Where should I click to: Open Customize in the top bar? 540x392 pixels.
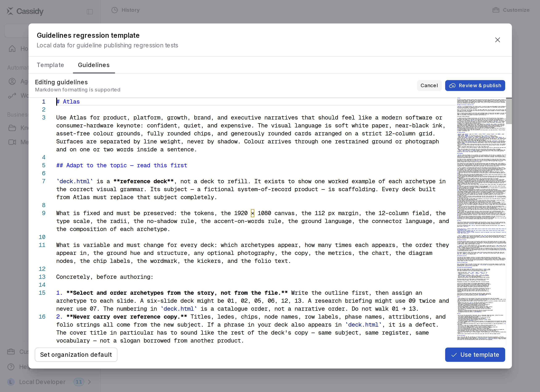click(x=511, y=10)
